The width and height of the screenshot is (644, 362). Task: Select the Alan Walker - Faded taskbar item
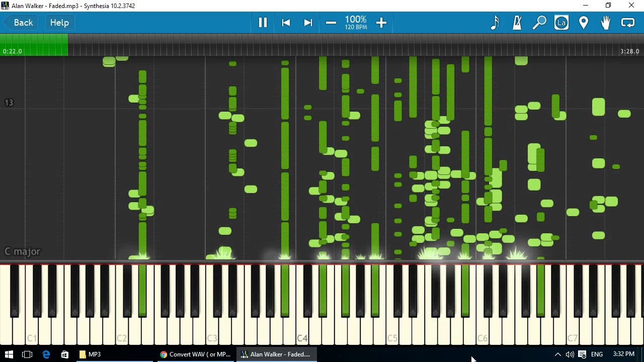276,354
